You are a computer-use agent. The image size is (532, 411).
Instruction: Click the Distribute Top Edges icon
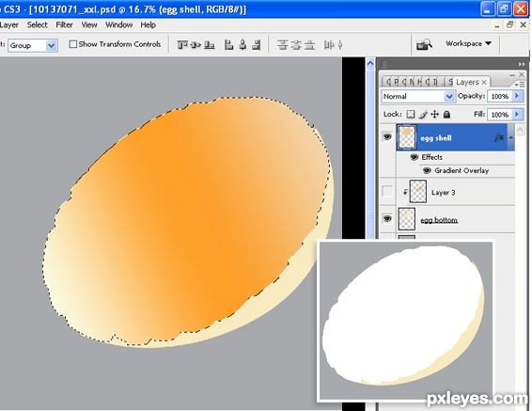282,45
